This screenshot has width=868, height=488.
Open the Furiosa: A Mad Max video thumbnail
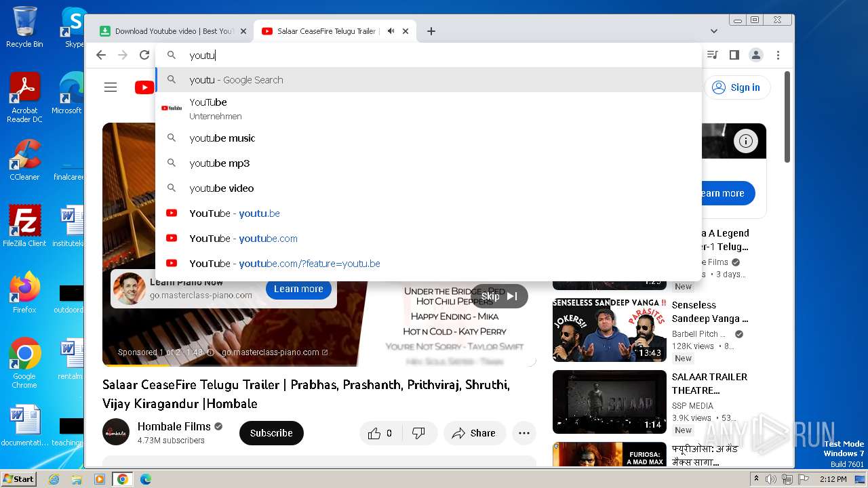(610, 454)
